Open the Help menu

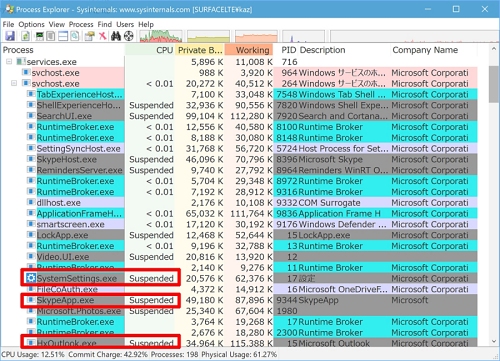[x=146, y=24]
